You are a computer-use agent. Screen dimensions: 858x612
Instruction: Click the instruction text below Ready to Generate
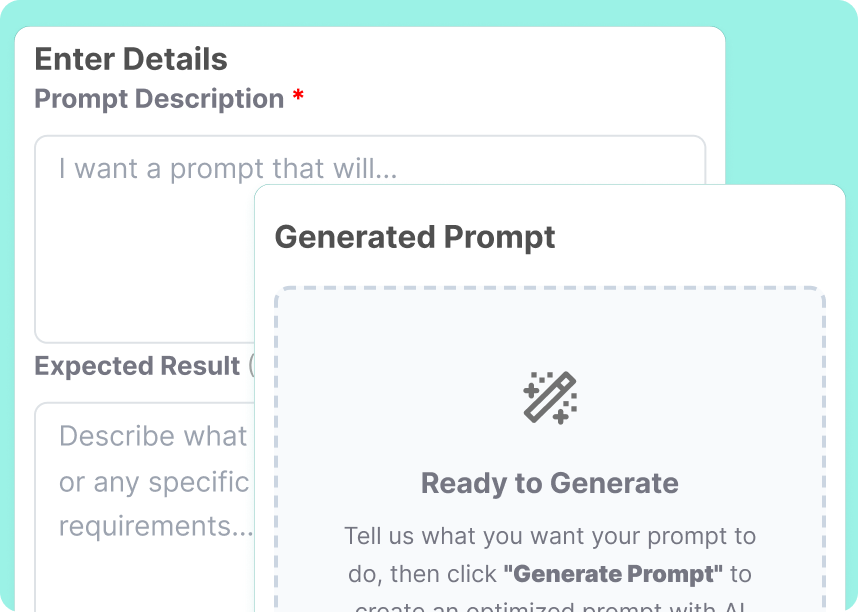549,555
